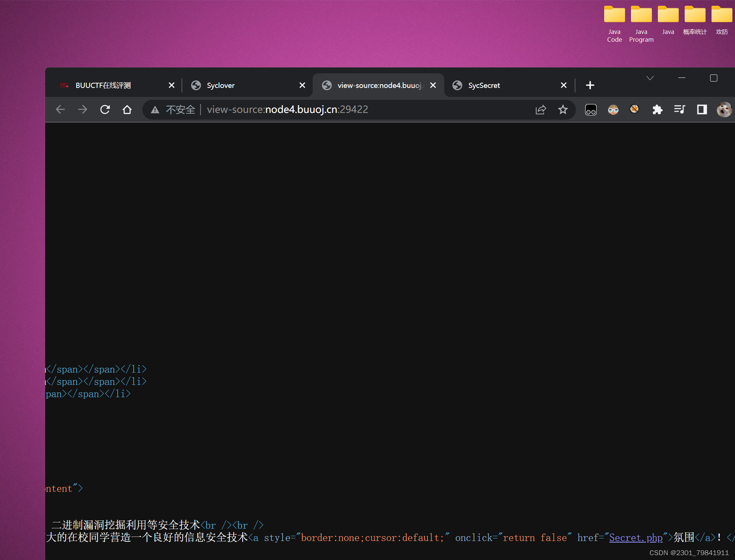The height and width of the screenshot is (560, 735).
Task: Expand the two-circle extension popup
Action: click(590, 109)
